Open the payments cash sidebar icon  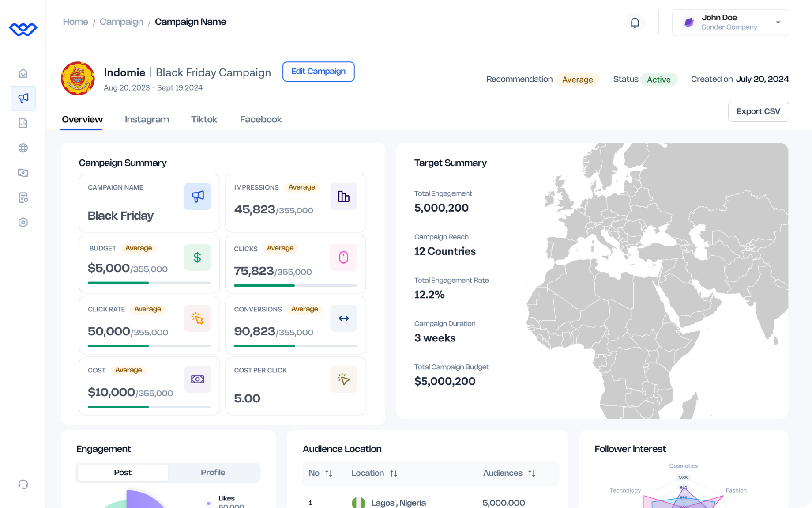click(23, 173)
